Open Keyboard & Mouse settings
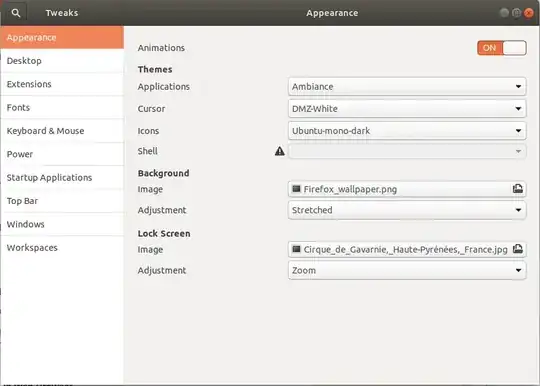The height and width of the screenshot is (386, 540). coord(62,131)
